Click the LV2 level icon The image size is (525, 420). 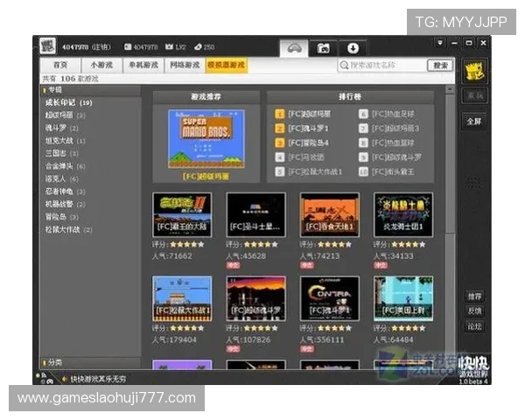click(169, 47)
